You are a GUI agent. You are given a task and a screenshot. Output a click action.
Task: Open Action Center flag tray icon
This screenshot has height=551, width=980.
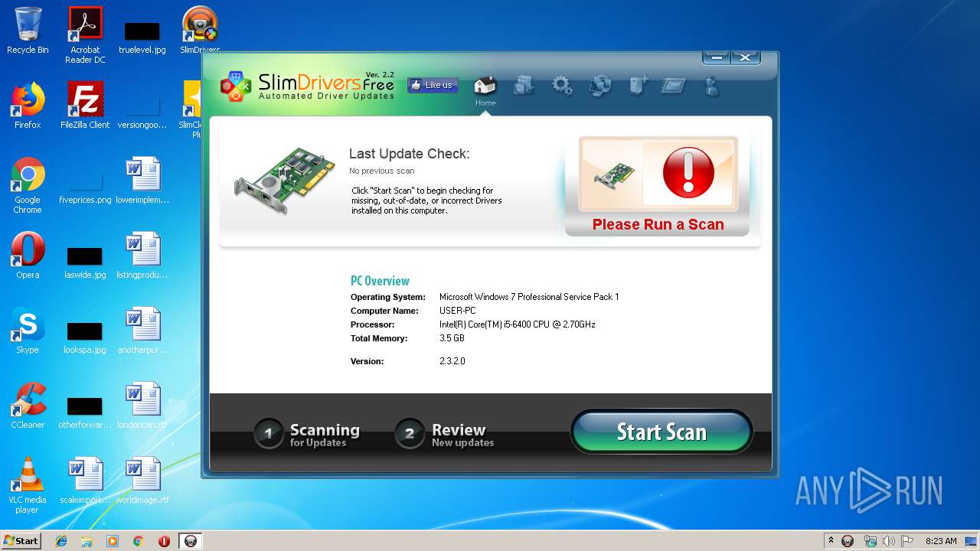tap(907, 541)
